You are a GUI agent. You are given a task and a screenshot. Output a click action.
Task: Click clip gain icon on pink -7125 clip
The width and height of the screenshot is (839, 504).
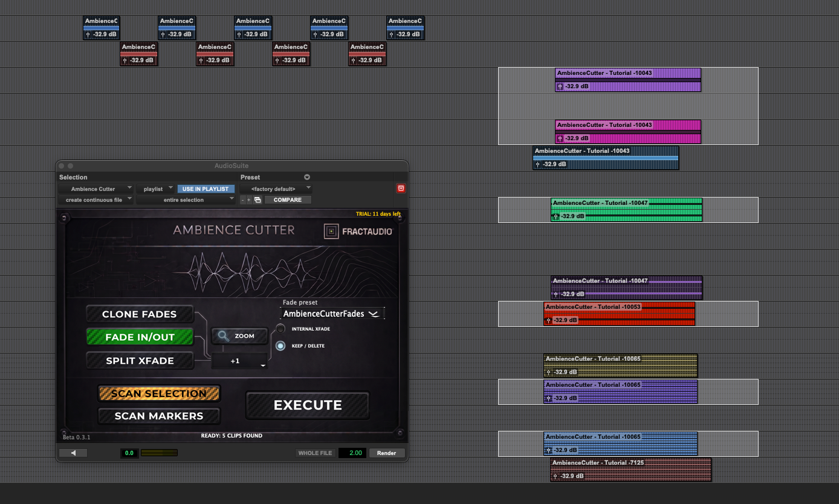coord(556,476)
